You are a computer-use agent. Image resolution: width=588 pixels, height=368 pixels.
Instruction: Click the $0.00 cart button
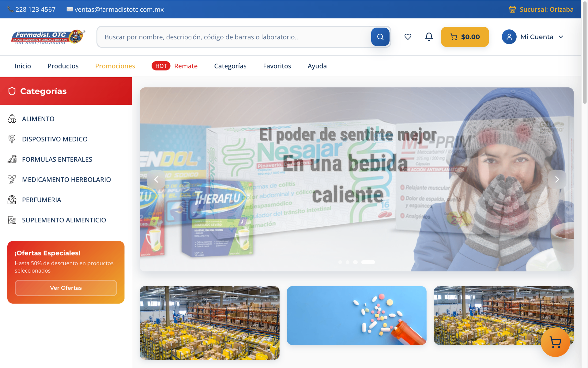[465, 37]
